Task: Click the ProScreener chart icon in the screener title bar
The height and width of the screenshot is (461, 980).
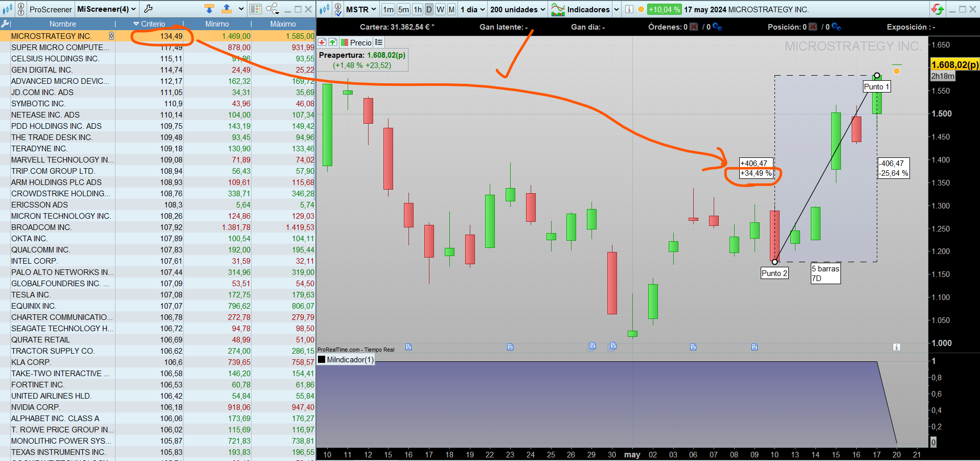Action: (x=7, y=9)
